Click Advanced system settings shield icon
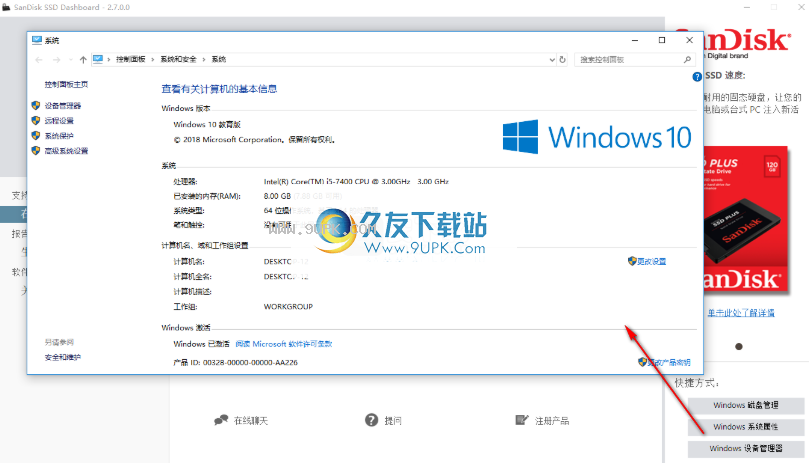This screenshot has width=809, height=463. click(36, 150)
